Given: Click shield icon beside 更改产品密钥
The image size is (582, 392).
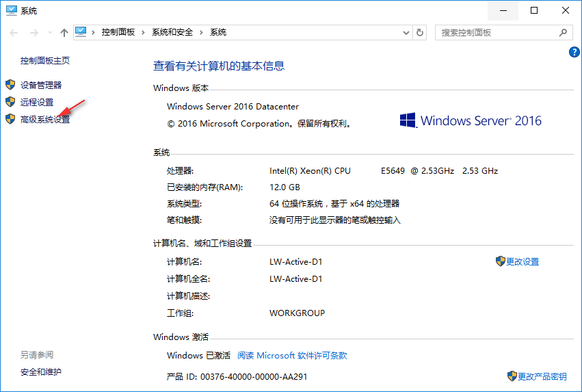Looking at the screenshot, I should pyautogui.click(x=512, y=376).
